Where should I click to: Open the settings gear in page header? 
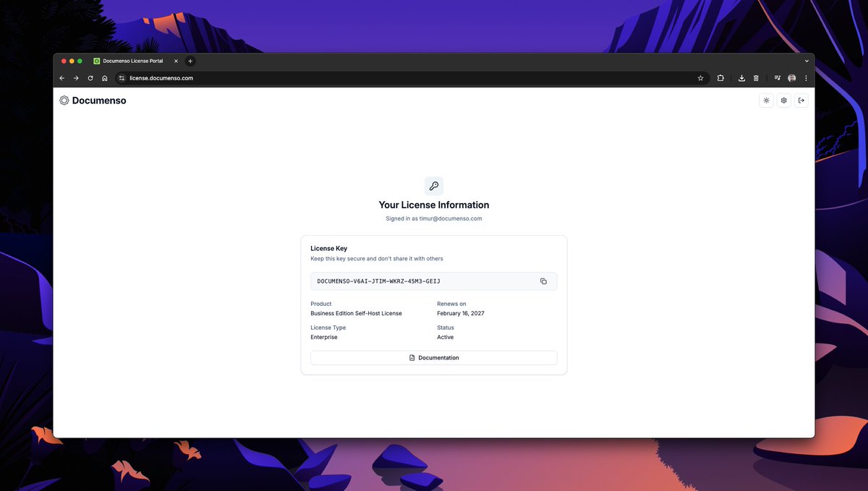tap(783, 101)
